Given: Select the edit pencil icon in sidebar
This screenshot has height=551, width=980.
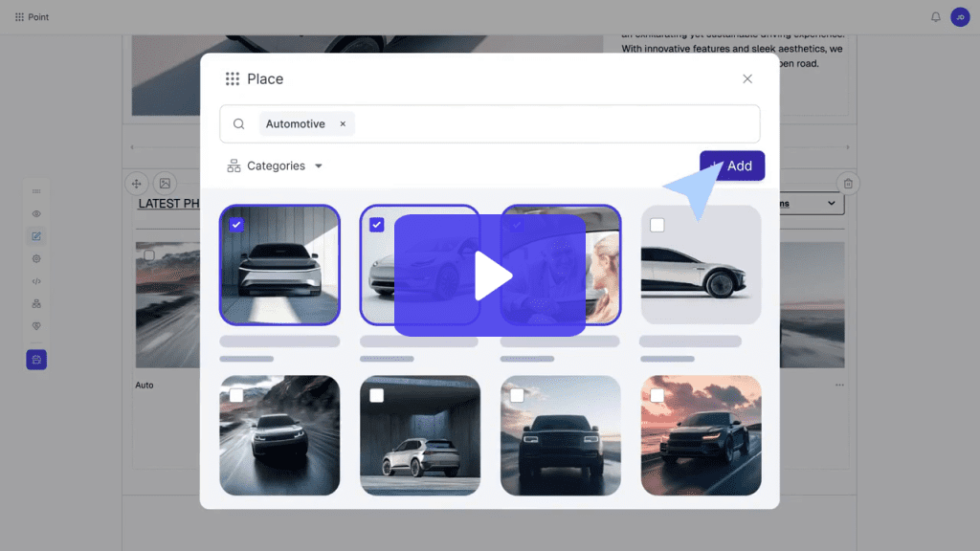Looking at the screenshot, I should [36, 236].
